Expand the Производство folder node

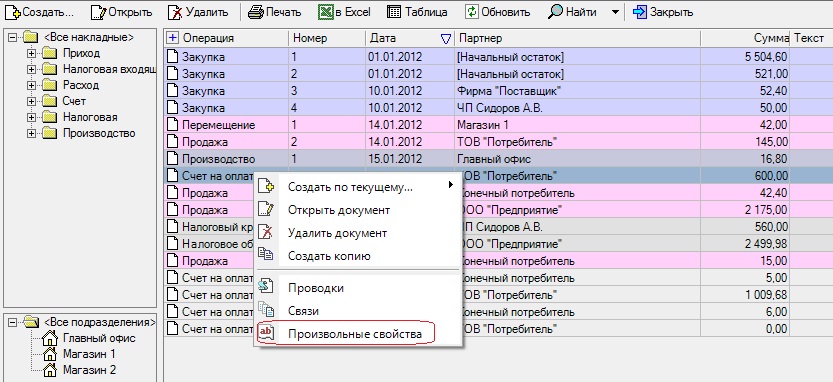coord(31,133)
